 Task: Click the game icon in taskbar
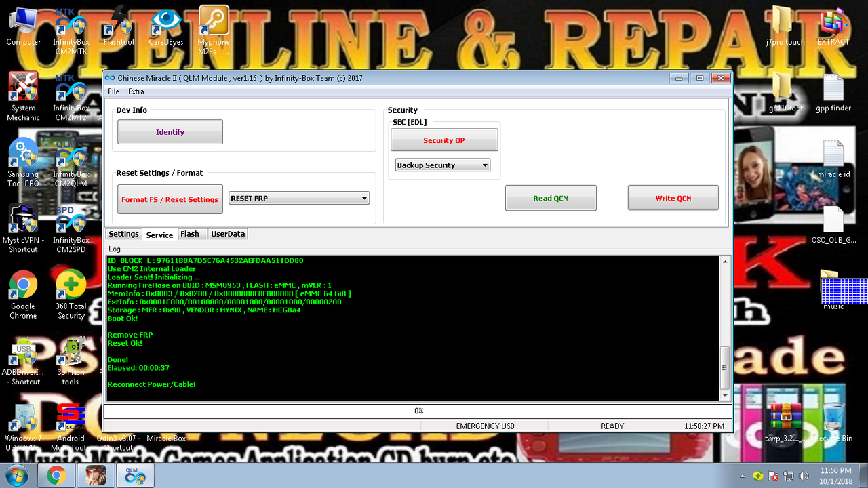(95, 476)
